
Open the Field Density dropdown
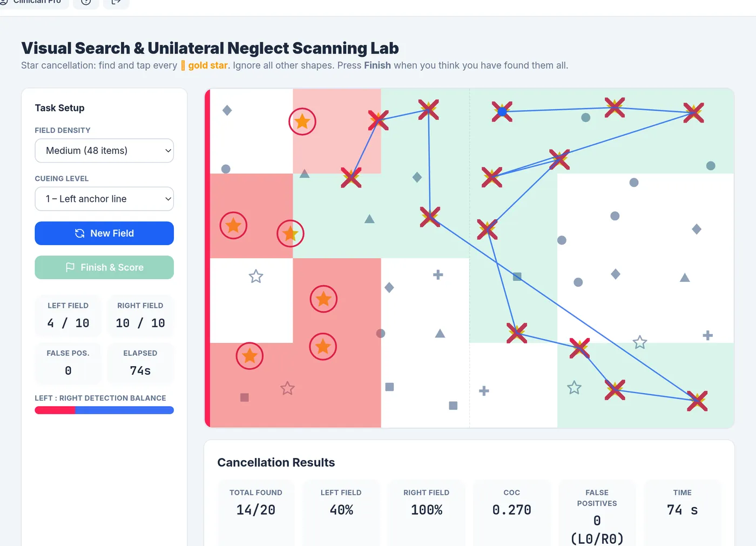click(x=104, y=151)
